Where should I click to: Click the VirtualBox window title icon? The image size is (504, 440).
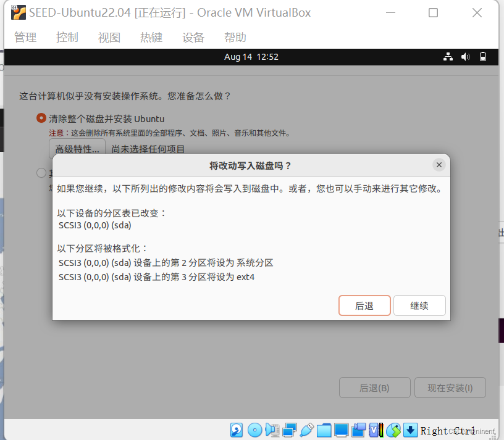coord(19,12)
